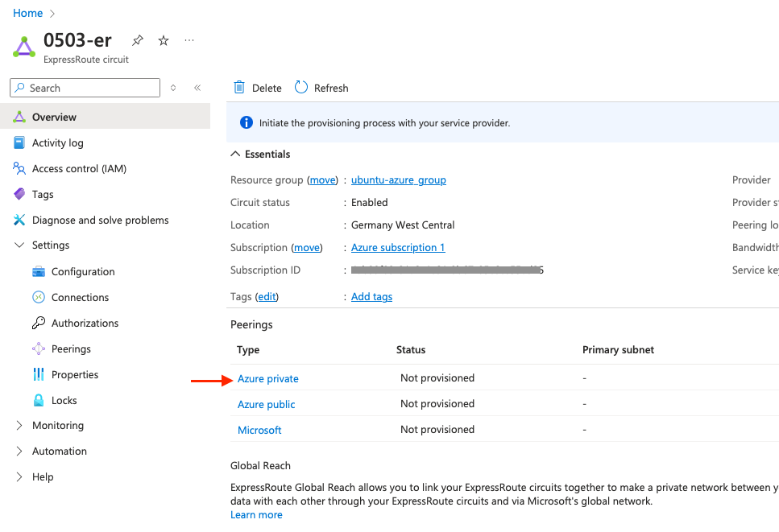The height and width of the screenshot is (532, 779).
Task: Open the more options ellipsis menu
Action: click(189, 40)
